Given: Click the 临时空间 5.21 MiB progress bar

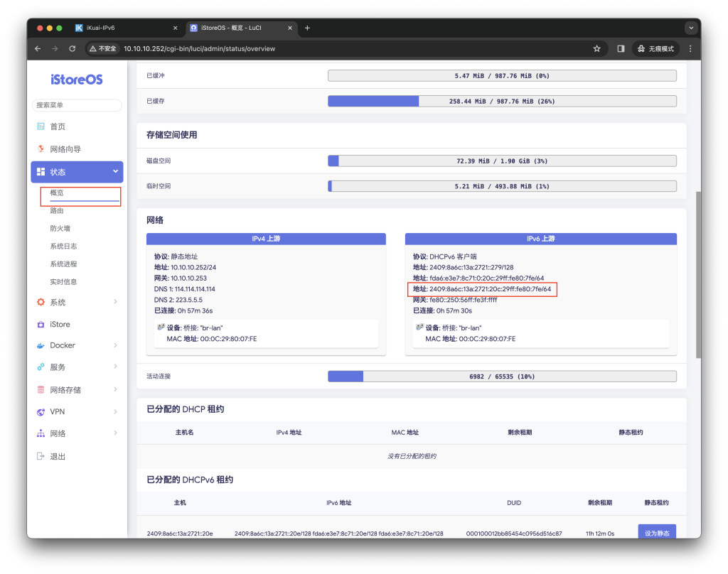Looking at the screenshot, I should pos(503,186).
